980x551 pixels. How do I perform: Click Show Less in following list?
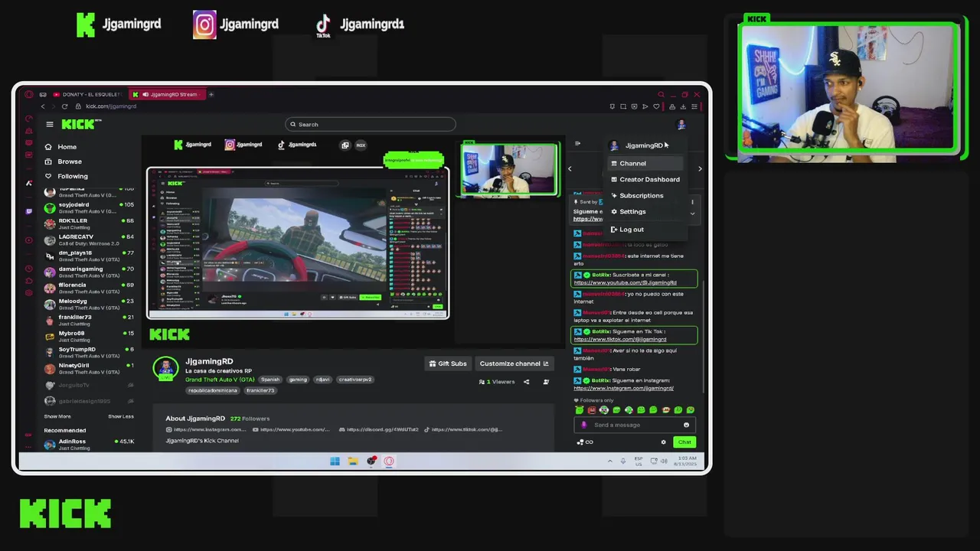121,416
